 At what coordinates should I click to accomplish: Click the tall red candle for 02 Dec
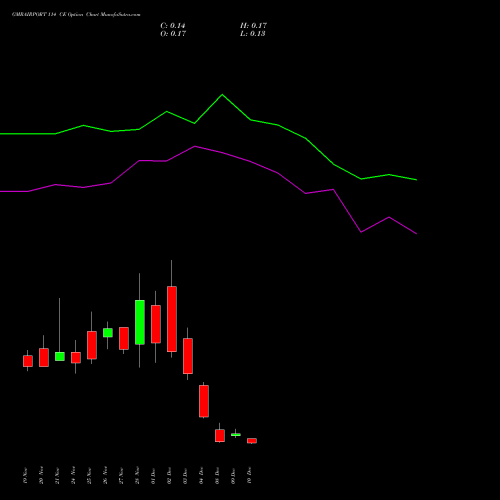point(172,319)
